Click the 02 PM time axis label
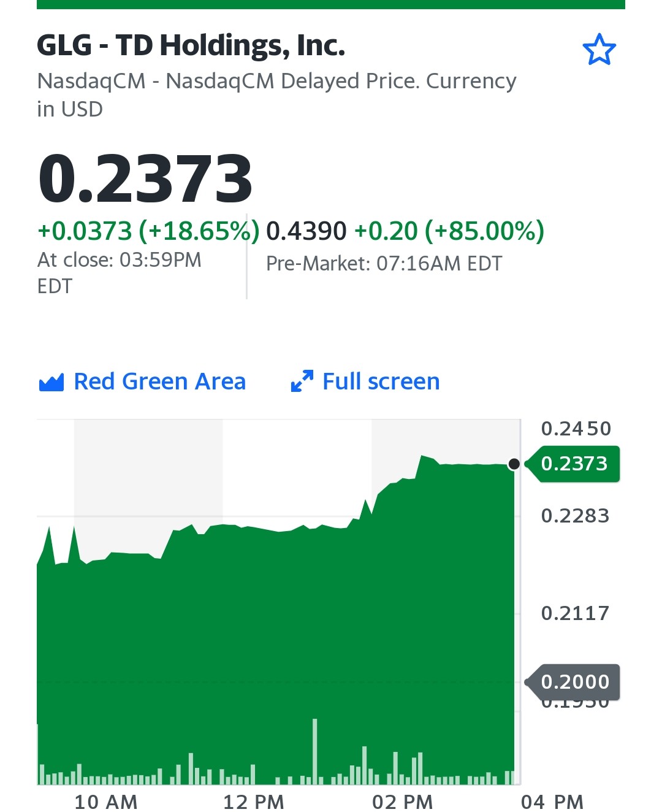662x812 pixels. coord(403,802)
